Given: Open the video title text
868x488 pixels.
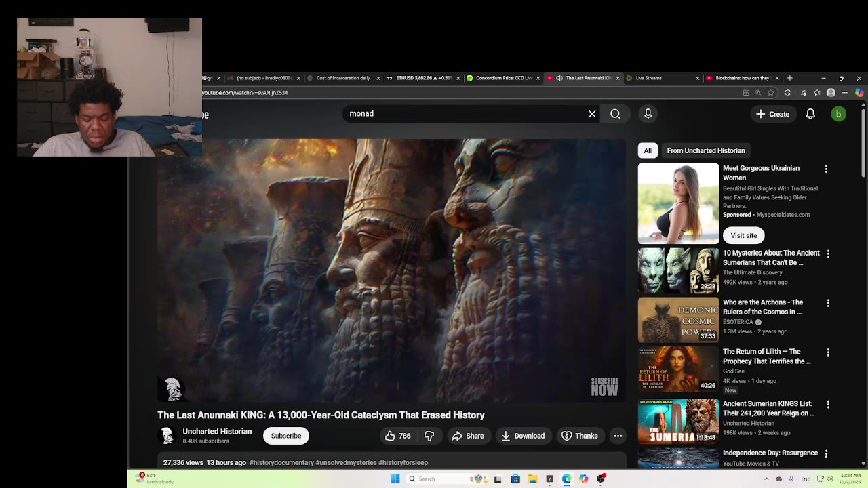Looking at the screenshot, I should tap(321, 415).
